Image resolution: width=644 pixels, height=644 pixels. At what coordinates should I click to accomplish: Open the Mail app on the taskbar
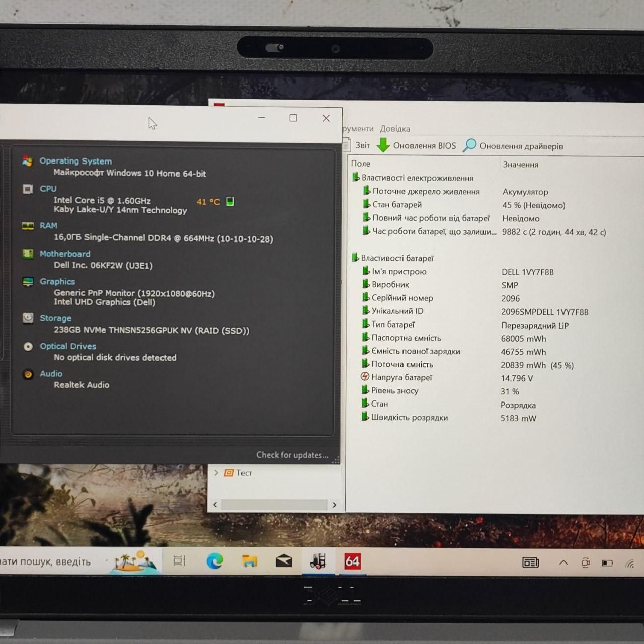(284, 561)
